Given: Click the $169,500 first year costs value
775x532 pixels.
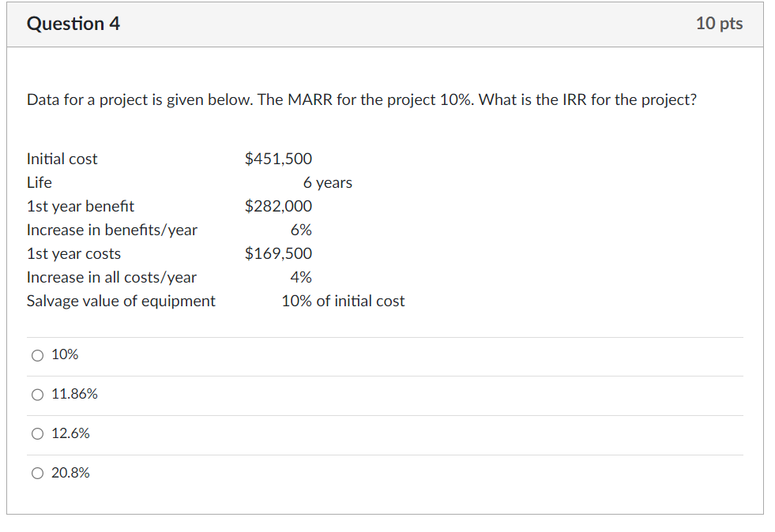Looking at the screenshot, I should click(x=278, y=253).
